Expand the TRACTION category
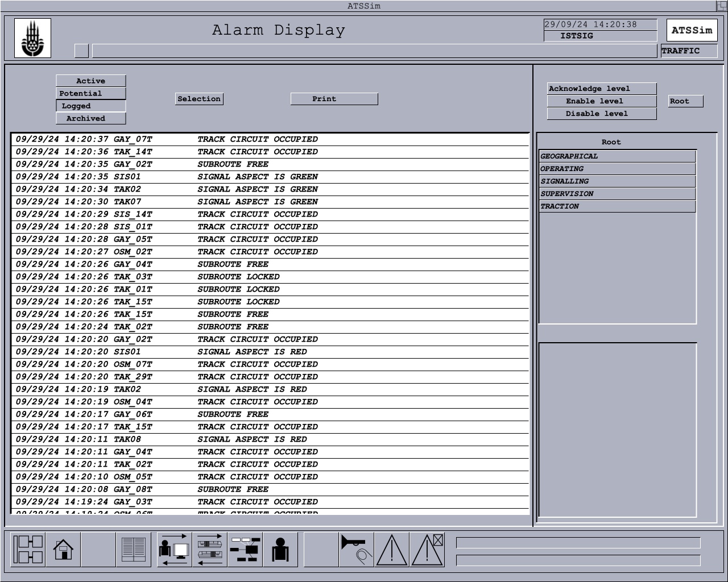728x582 pixels. pos(617,206)
